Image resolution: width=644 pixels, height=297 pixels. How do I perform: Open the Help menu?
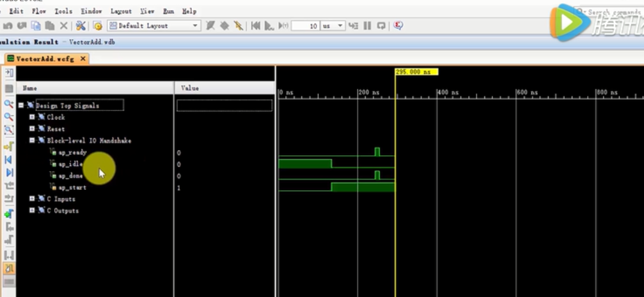coord(189,11)
